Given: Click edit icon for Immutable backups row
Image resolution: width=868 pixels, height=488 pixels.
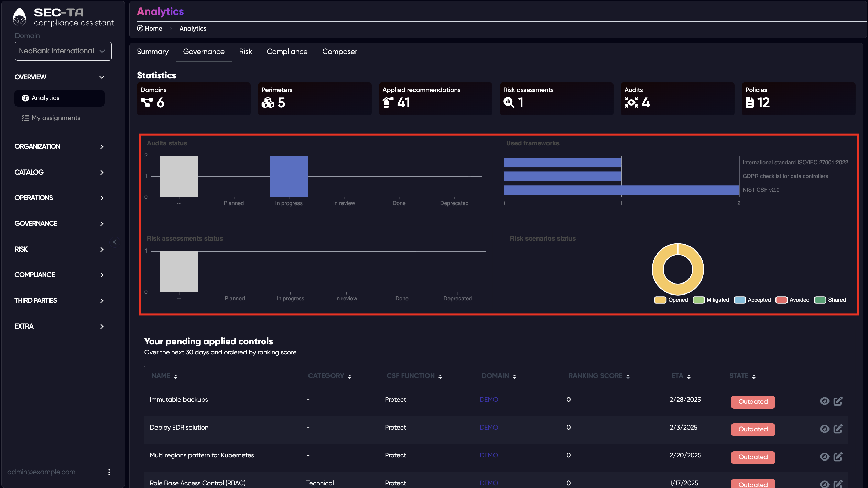Looking at the screenshot, I should [838, 401].
